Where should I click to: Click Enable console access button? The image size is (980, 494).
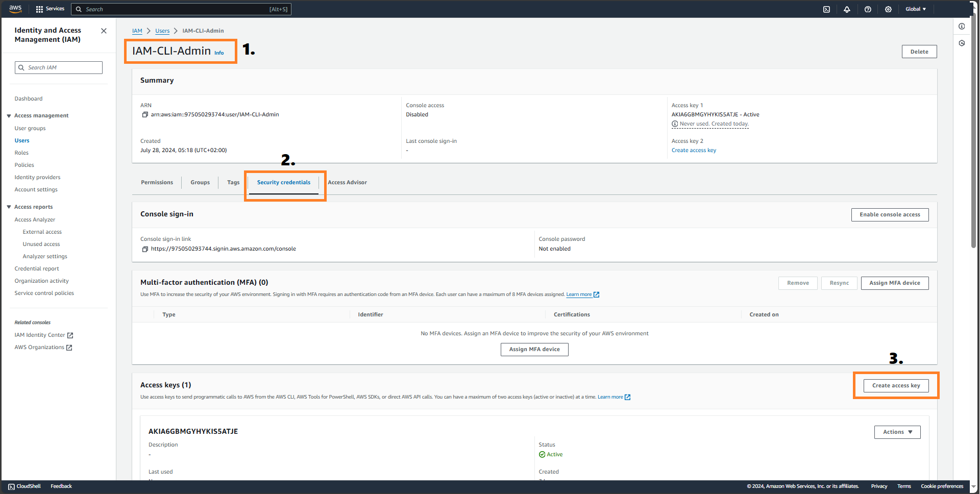click(x=890, y=215)
